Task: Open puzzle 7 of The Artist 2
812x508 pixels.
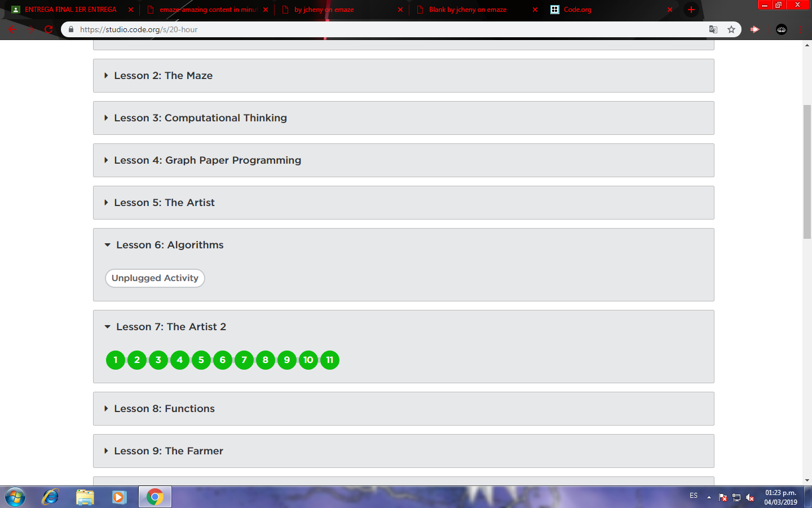Action: pyautogui.click(x=244, y=360)
